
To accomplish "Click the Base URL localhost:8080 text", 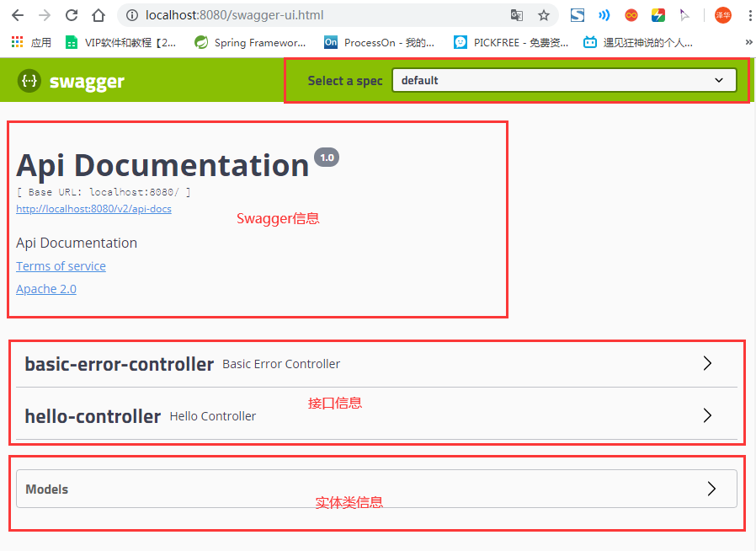I will pyautogui.click(x=104, y=192).
